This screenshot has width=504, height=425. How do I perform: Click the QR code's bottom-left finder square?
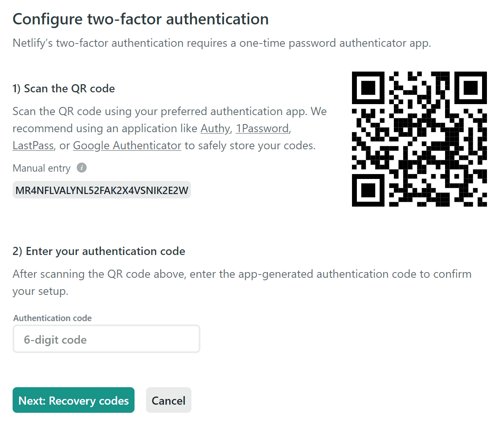tap(368, 190)
